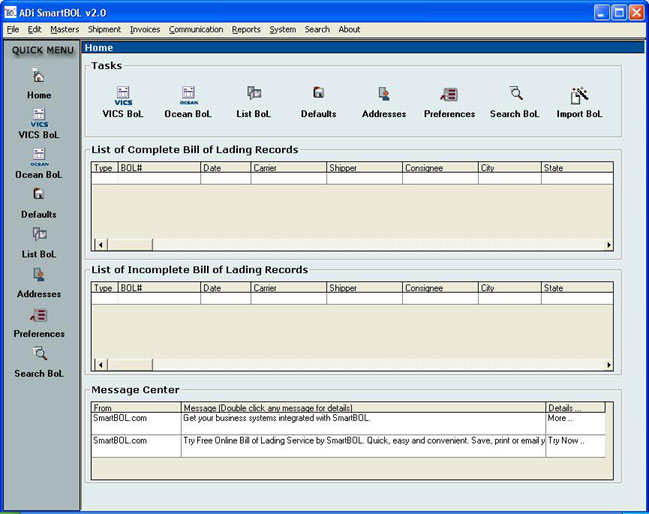
Task: Open Ocean BoL in Quick Menu sidebar
Action: click(39, 163)
